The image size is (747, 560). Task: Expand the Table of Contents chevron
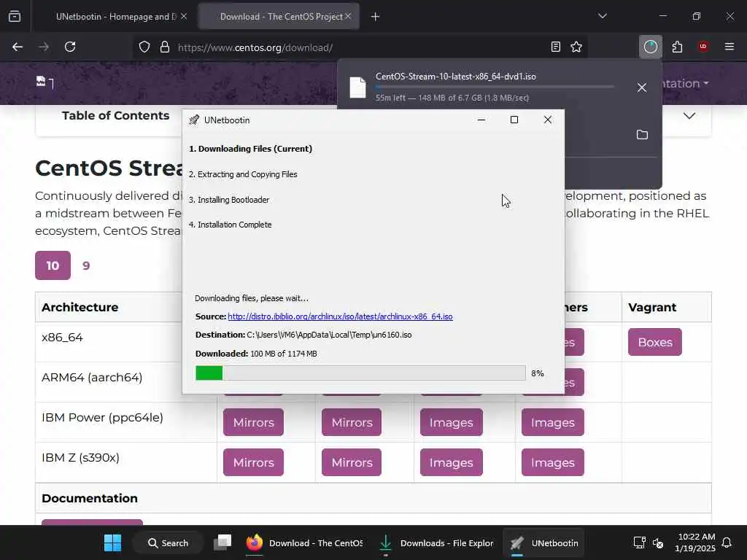click(689, 116)
